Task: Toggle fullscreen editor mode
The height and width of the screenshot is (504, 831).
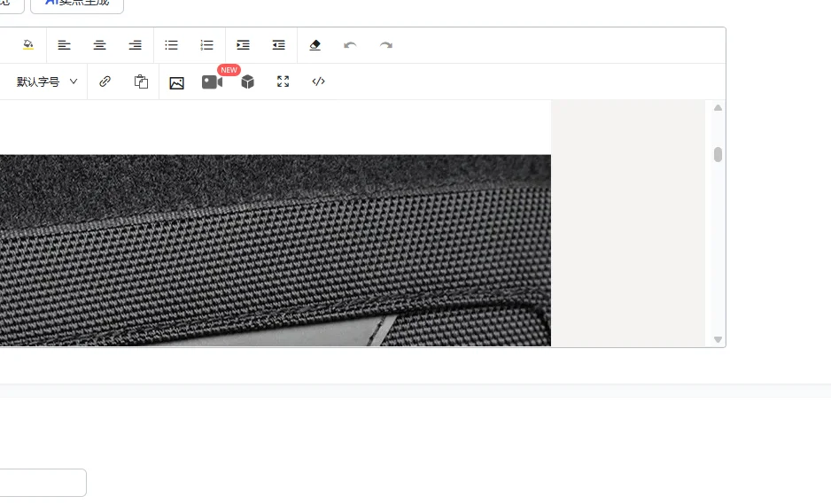Action: [283, 81]
